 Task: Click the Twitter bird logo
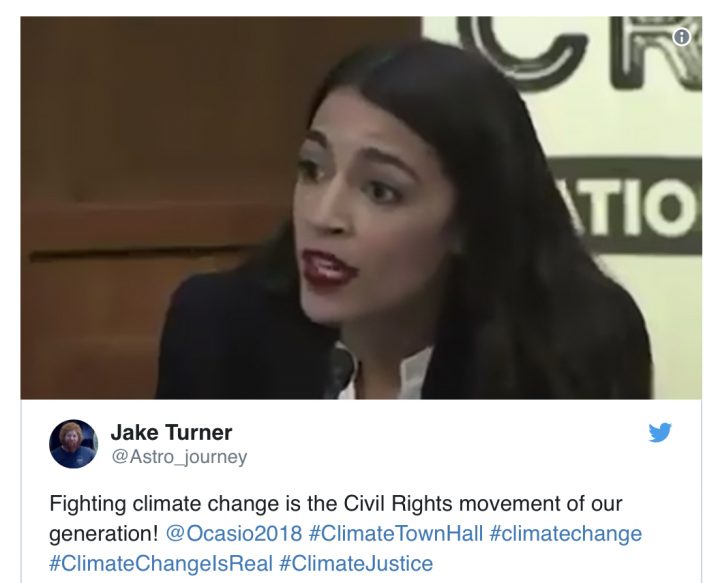[660, 432]
